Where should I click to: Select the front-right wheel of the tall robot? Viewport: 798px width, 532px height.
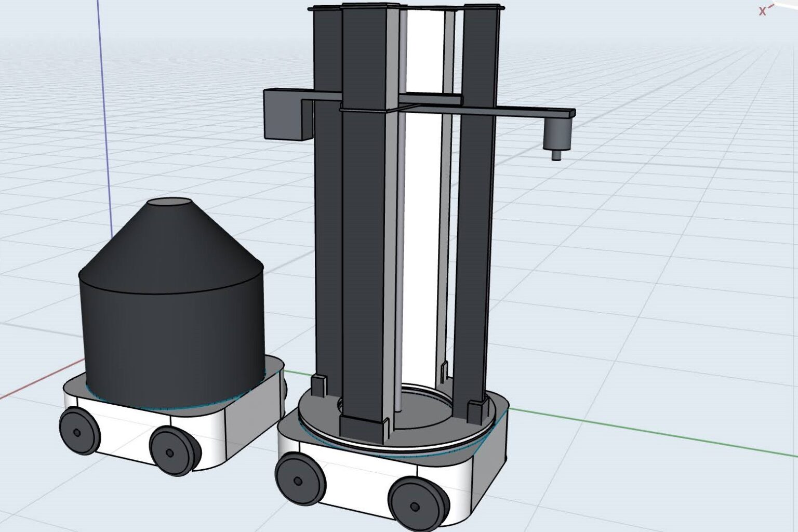(x=416, y=503)
